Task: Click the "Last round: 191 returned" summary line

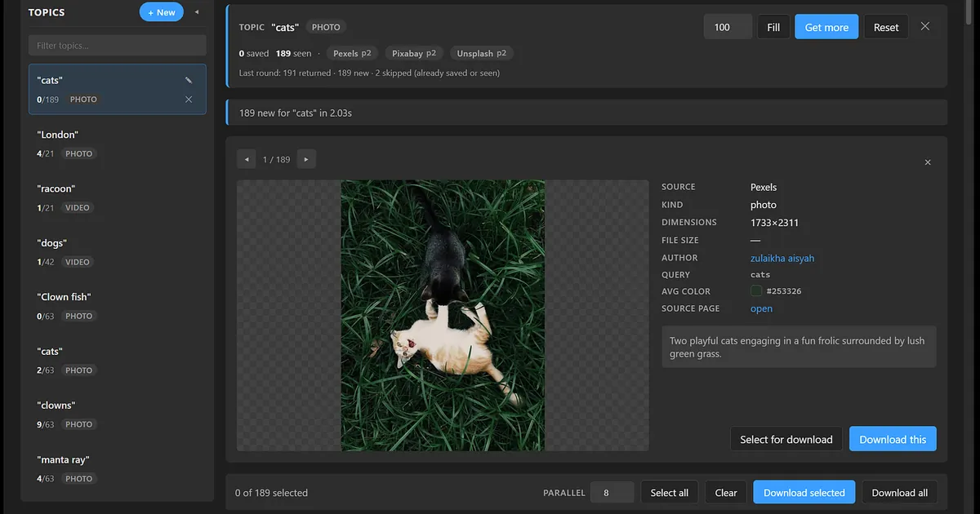Action: pyautogui.click(x=369, y=73)
